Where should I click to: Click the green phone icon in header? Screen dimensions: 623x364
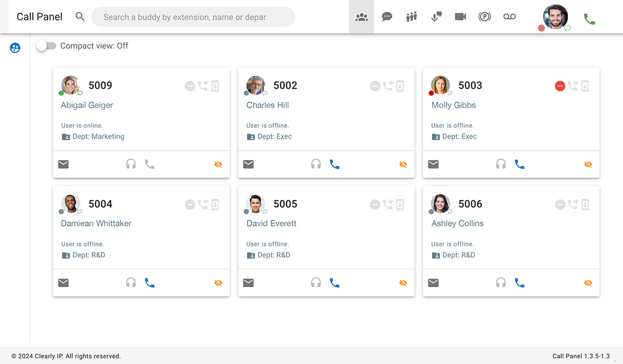point(589,19)
